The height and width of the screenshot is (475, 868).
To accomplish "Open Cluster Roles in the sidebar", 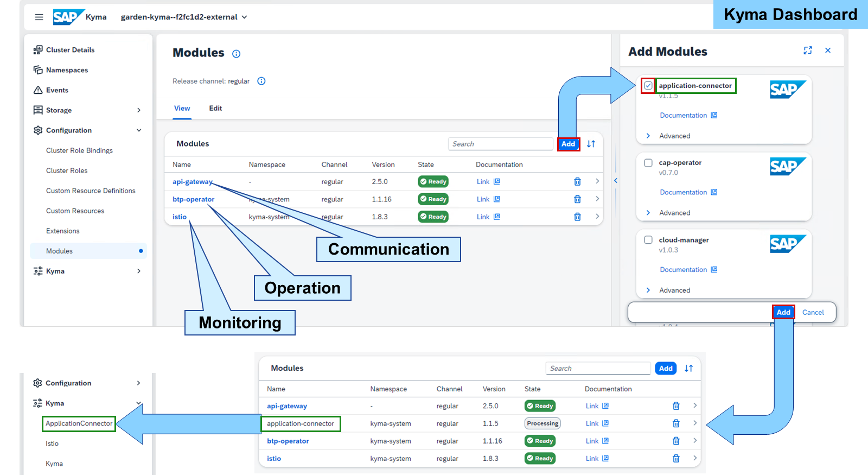I will point(67,170).
